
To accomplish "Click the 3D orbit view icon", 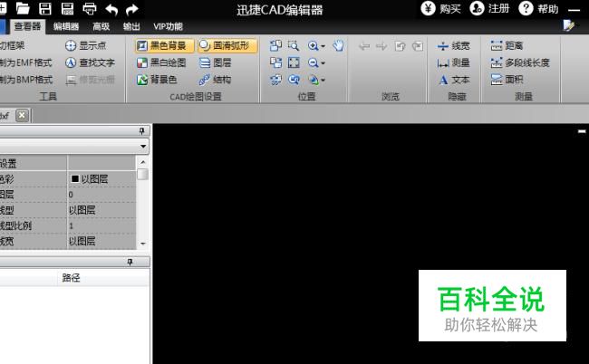I will pos(313,80).
